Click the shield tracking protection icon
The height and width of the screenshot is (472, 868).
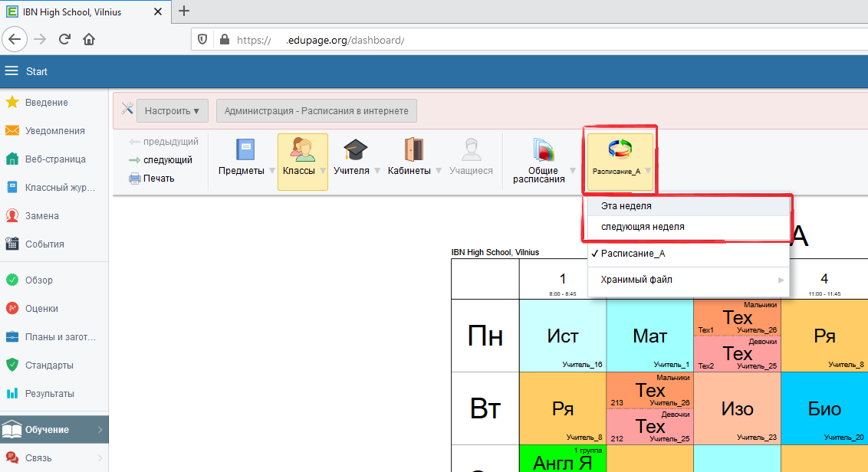(202, 40)
